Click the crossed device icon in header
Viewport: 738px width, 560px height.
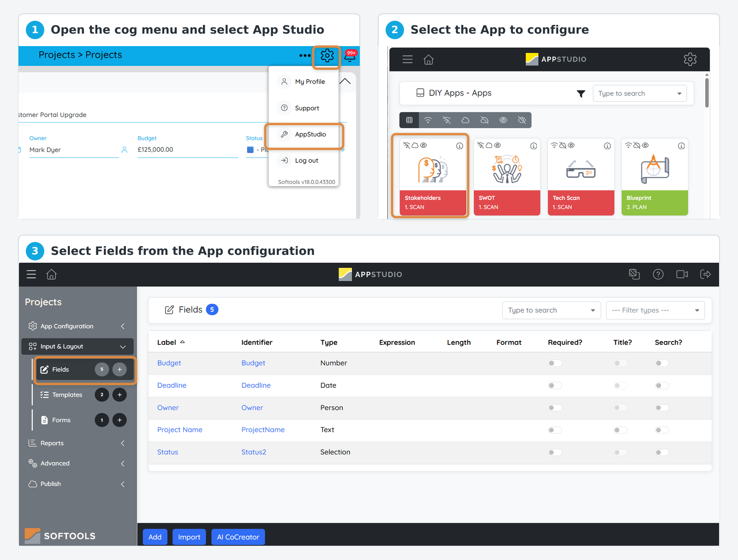coord(634,274)
